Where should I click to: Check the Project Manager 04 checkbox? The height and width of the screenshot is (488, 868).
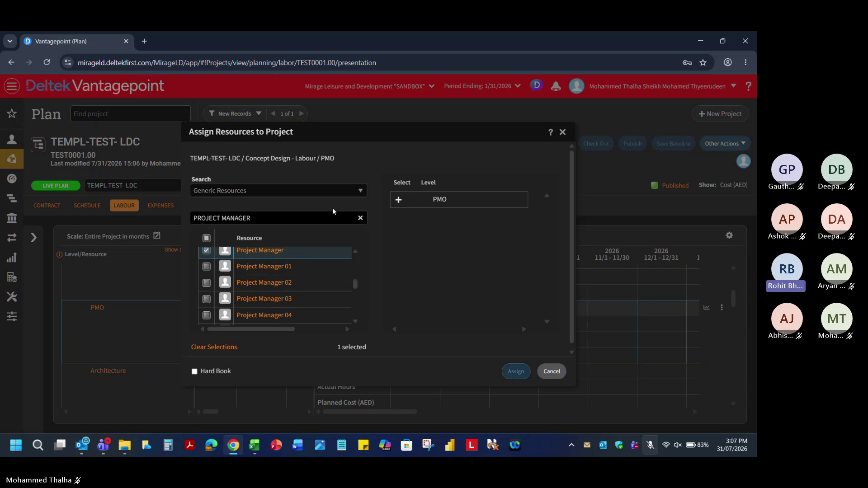207,315
